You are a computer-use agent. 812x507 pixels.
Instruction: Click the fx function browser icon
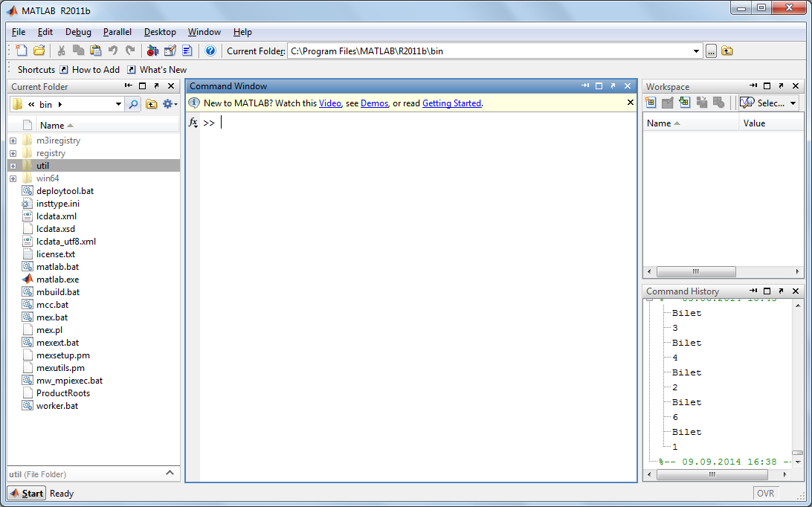point(193,123)
